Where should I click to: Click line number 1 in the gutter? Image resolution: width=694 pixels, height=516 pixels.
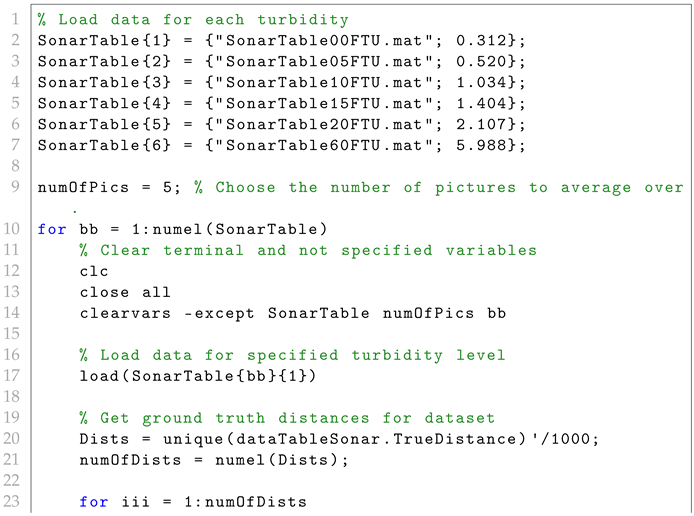(15, 19)
